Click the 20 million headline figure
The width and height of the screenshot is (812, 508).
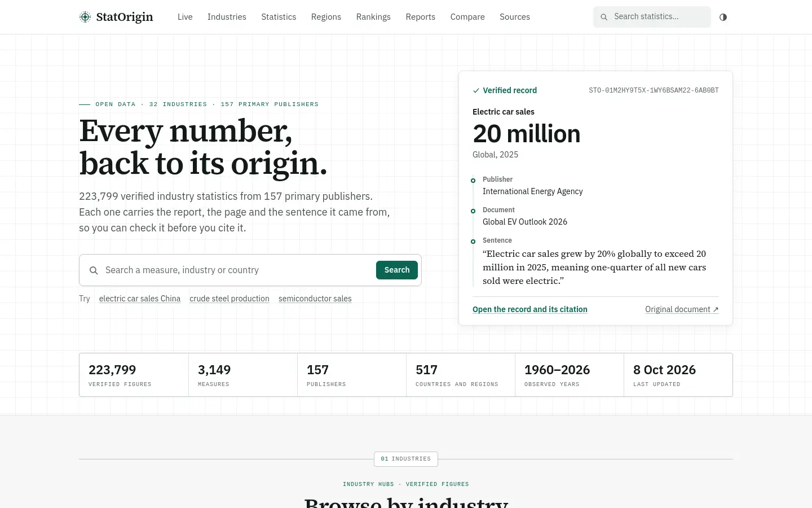pos(527,134)
